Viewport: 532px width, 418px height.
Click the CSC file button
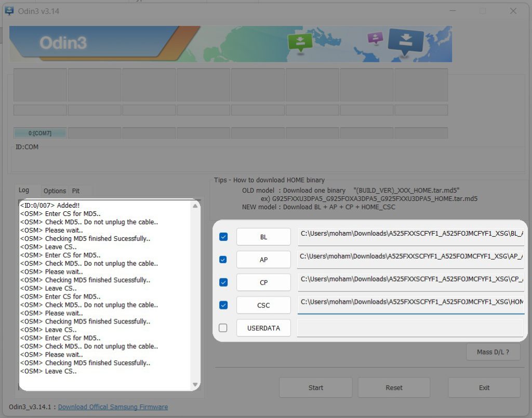(263, 305)
